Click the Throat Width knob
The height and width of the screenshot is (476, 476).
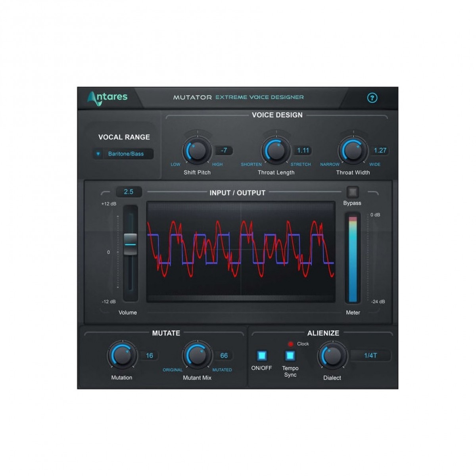(x=353, y=150)
